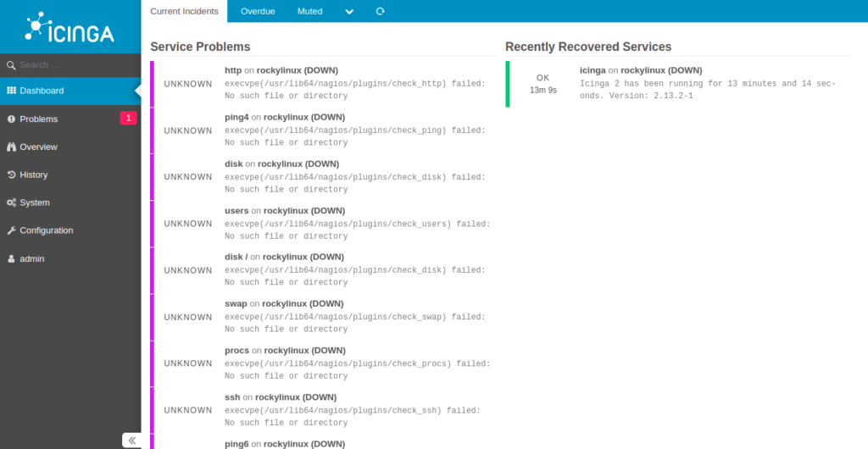Click the admin user icon
Viewport: 868px width, 449px height.
coord(11,258)
